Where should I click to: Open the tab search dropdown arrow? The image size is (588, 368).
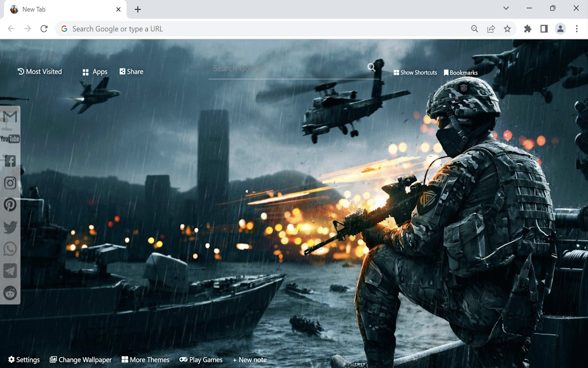(506, 8)
